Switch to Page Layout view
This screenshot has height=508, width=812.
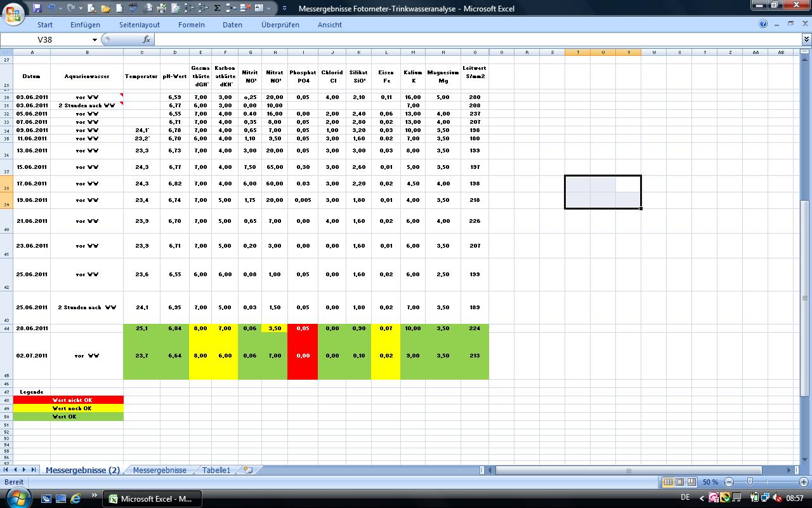coord(679,482)
